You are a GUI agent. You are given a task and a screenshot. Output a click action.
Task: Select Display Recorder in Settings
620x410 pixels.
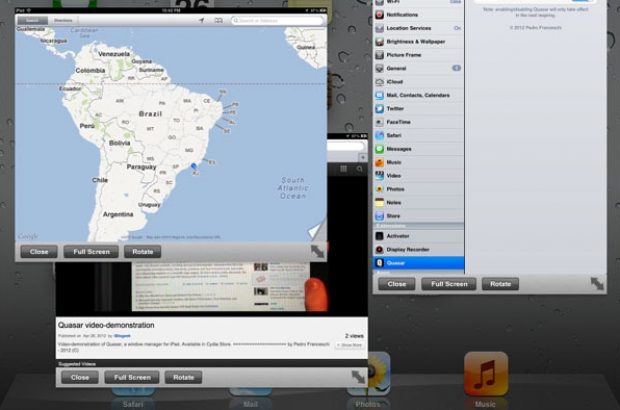[x=418, y=250]
